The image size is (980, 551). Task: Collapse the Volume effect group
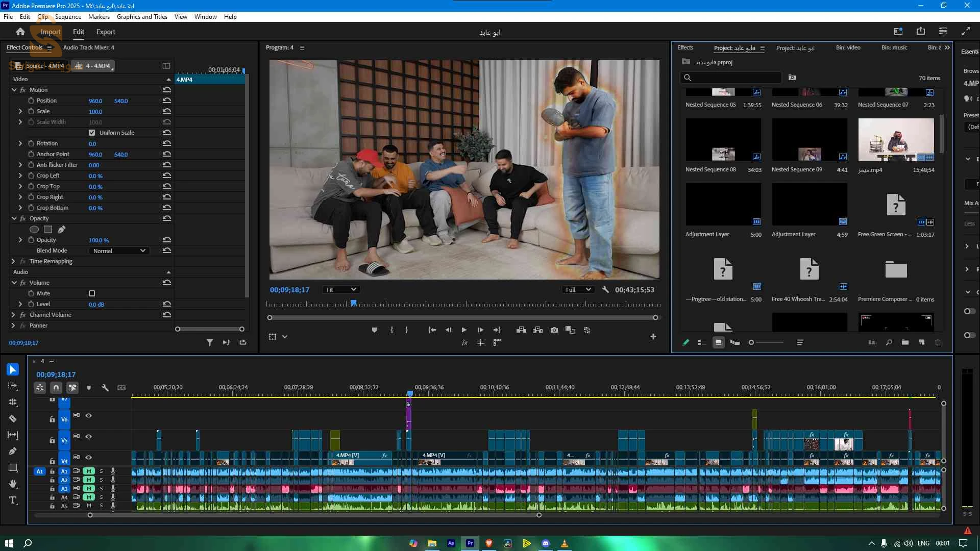tap(14, 283)
